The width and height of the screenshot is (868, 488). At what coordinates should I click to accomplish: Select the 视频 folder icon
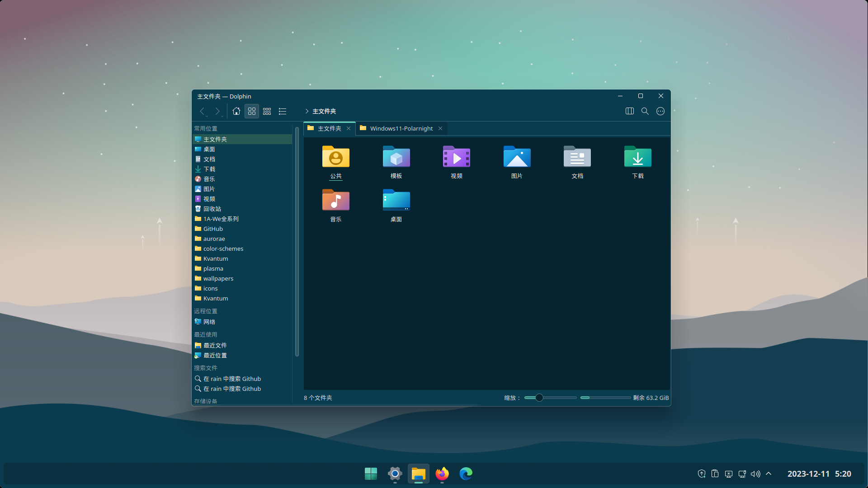457,157
